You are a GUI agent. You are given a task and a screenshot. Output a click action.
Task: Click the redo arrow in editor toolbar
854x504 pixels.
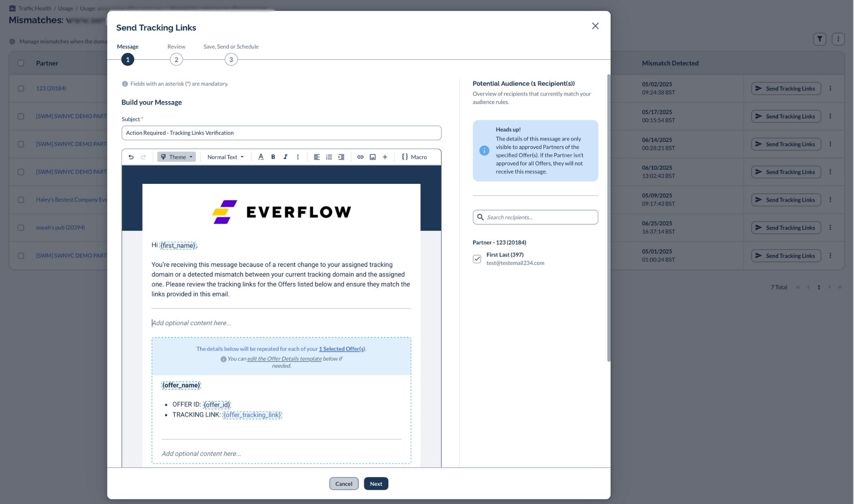[x=143, y=157]
